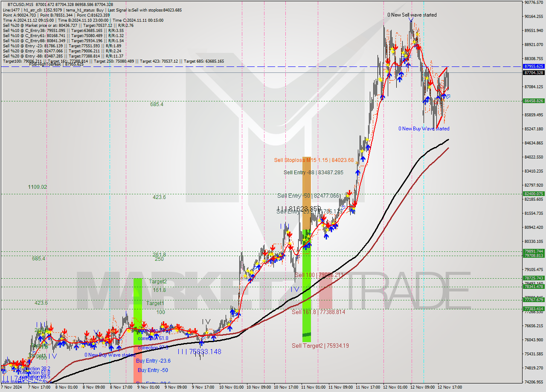Click the green Target2 label

coord(158,282)
